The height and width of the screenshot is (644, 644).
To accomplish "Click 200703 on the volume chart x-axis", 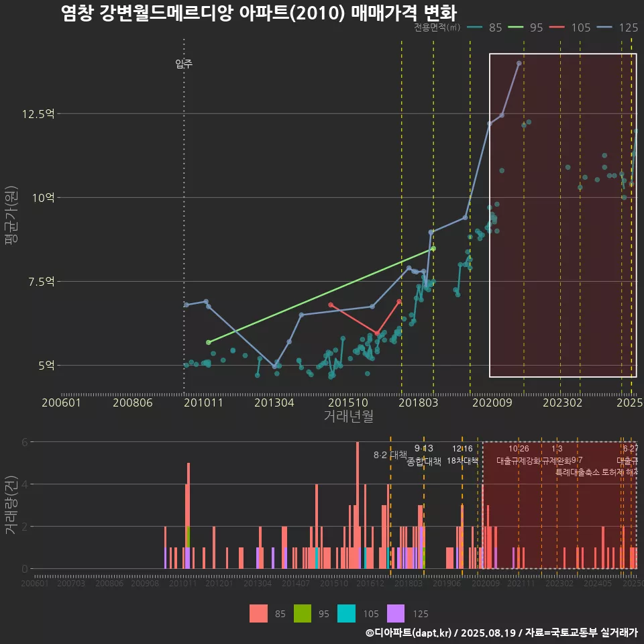I will point(70,583).
